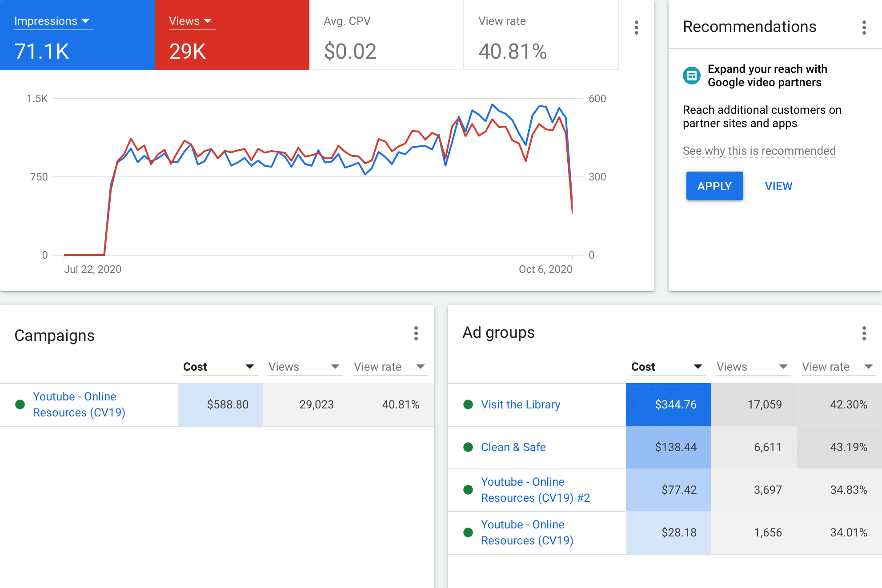Click the 6,611 views value
882x588 pixels.
click(x=768, y=447)
